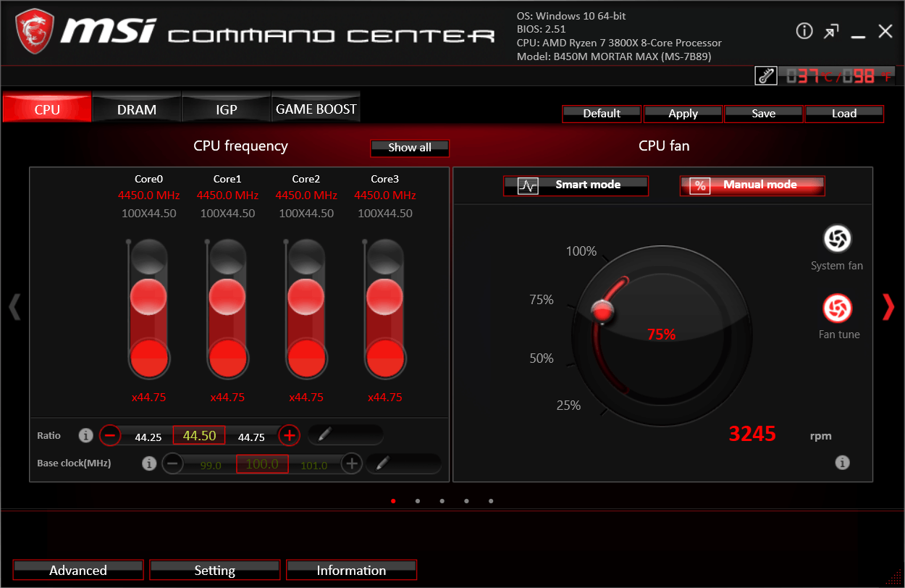Screen dimensions: 905x588
Task: Click the compact mode arrow icon in title bar
Action: [831, 31]
